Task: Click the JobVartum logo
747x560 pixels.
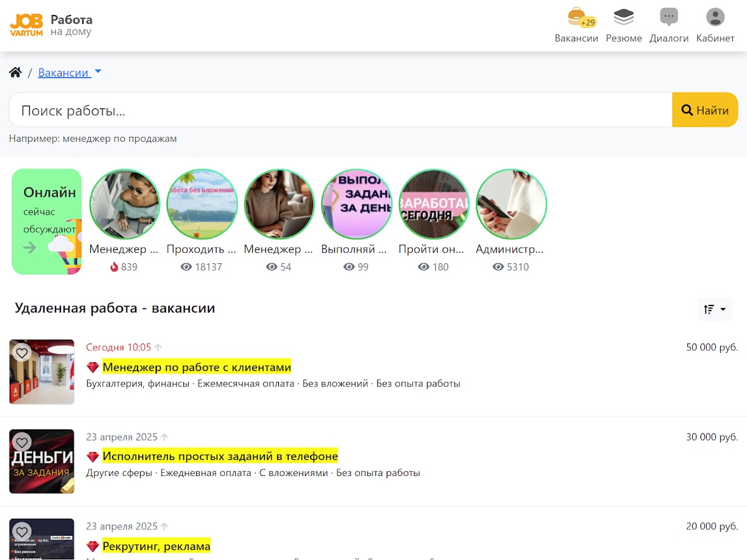Action: point(26,25)
